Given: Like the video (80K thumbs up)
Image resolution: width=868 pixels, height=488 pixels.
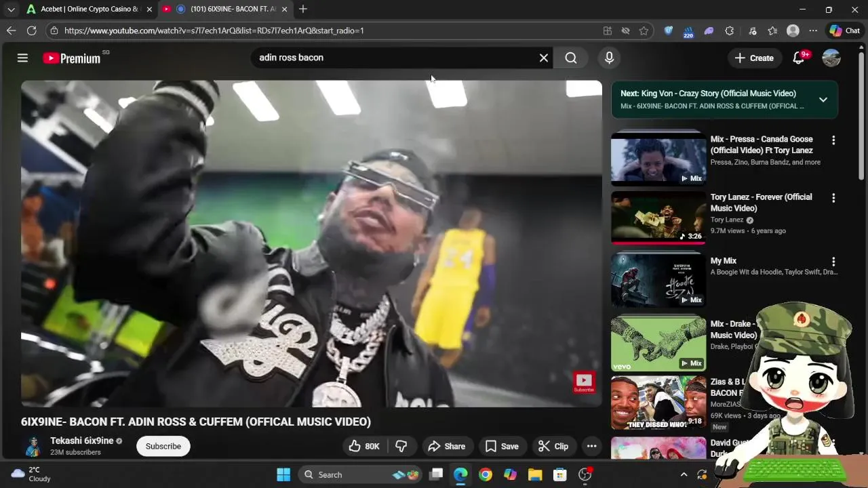Looking at the screenshot, I should click(x=364, y=446).
